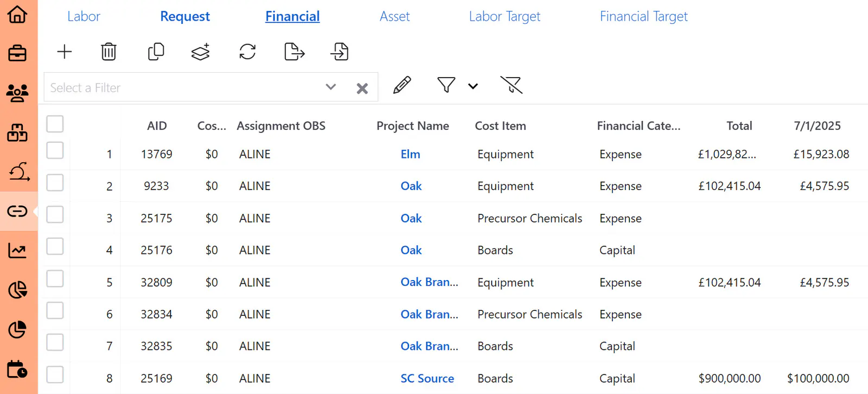Click the Precursor Chemicals cell in row 3
The image size is (868, 394).
pos(530,218)
